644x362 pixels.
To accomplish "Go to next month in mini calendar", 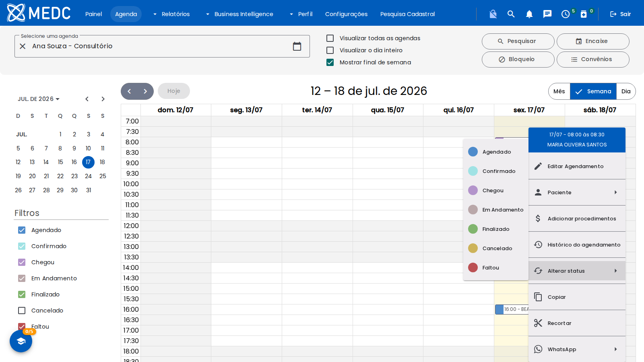I will click(103, 99).
